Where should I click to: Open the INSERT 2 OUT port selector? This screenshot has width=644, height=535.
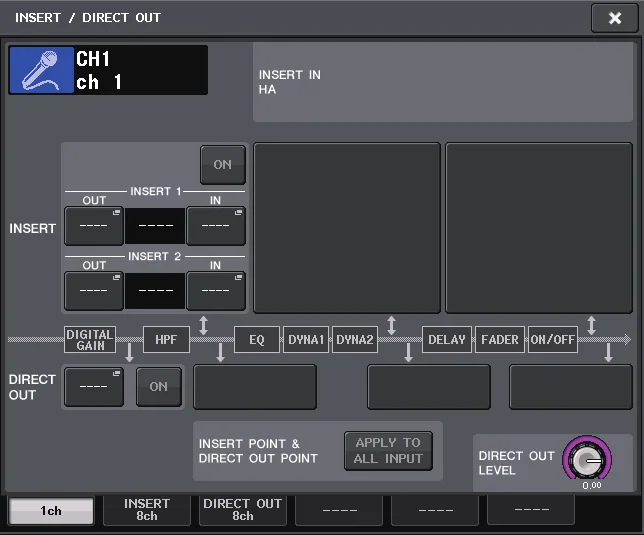tap(94, 291)
